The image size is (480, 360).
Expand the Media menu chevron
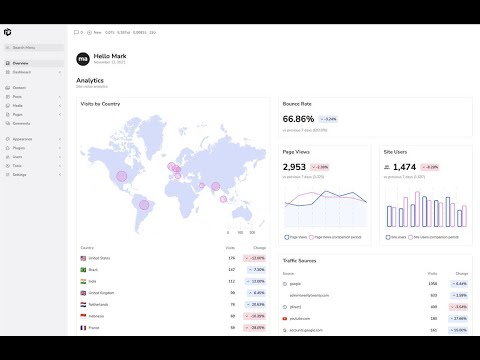(60, 106)
